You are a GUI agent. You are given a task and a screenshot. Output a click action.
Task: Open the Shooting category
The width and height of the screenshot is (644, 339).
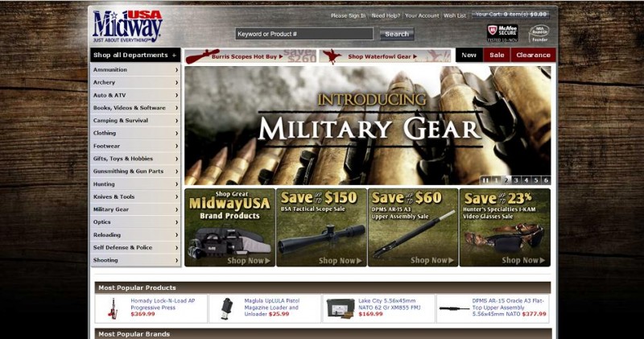coord(135,260)
